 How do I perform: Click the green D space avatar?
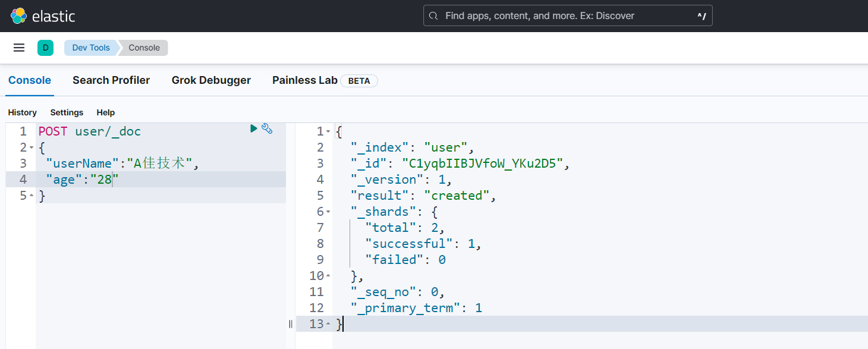pos(45,48)
